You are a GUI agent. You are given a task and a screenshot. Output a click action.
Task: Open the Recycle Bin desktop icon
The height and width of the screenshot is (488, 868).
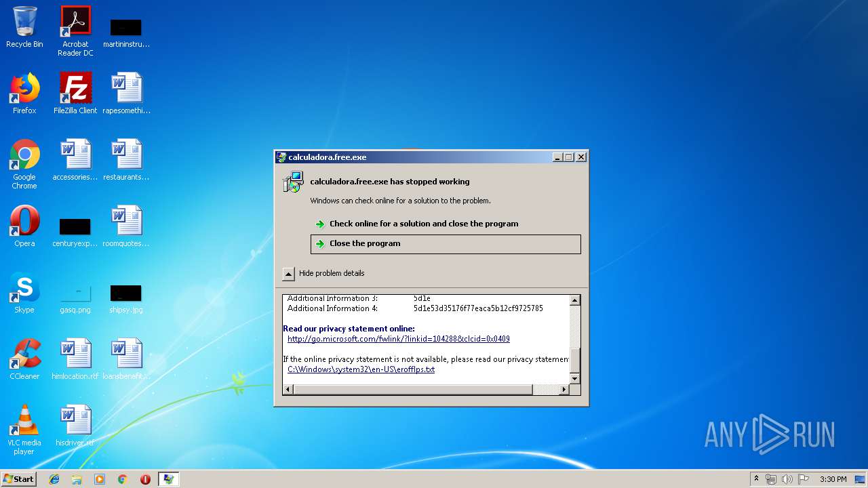tap(24, 27)
